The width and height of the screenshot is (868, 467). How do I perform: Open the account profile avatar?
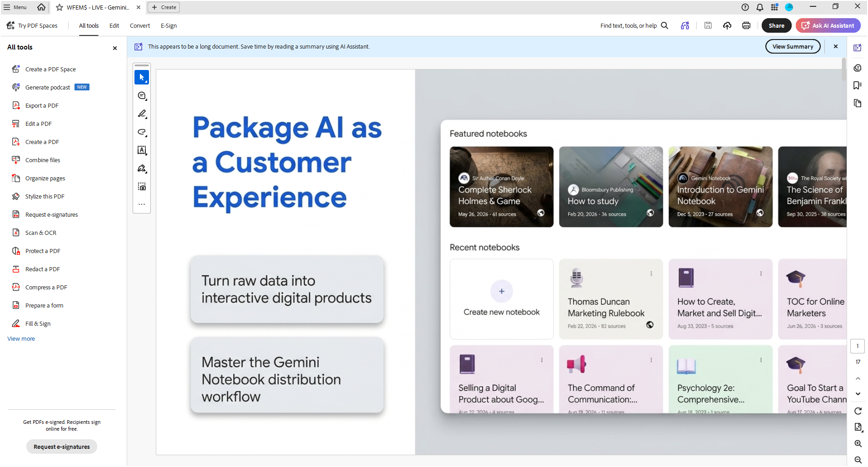click(789, 7)
